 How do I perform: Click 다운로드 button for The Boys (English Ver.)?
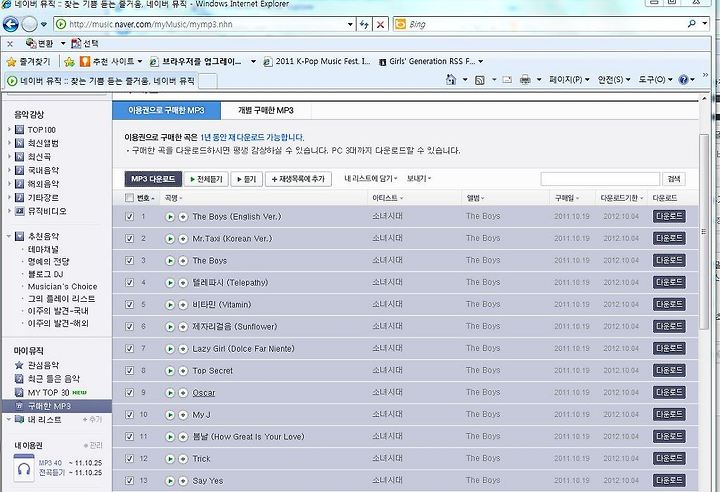[669, 216]
